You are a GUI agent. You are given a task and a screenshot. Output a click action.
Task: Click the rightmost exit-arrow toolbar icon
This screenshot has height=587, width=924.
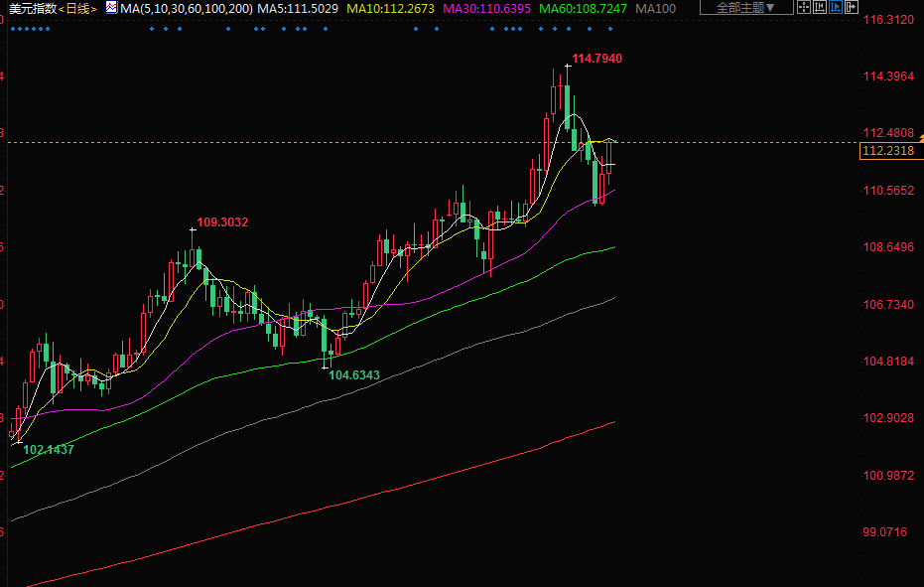pos(852,7)
